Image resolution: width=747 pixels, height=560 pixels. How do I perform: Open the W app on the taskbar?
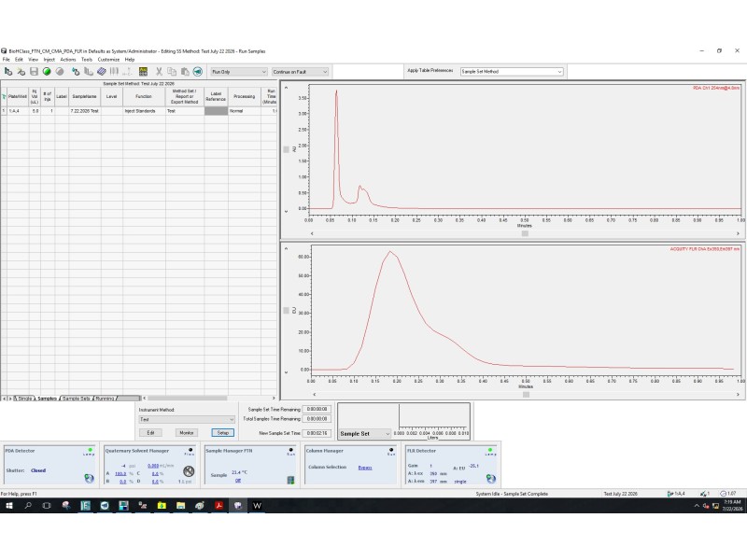(257, 506)
